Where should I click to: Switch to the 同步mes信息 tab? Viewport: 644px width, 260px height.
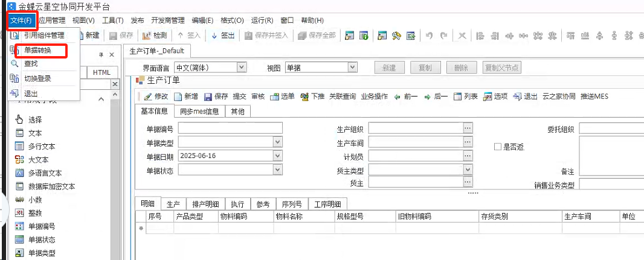click(199, 111)
